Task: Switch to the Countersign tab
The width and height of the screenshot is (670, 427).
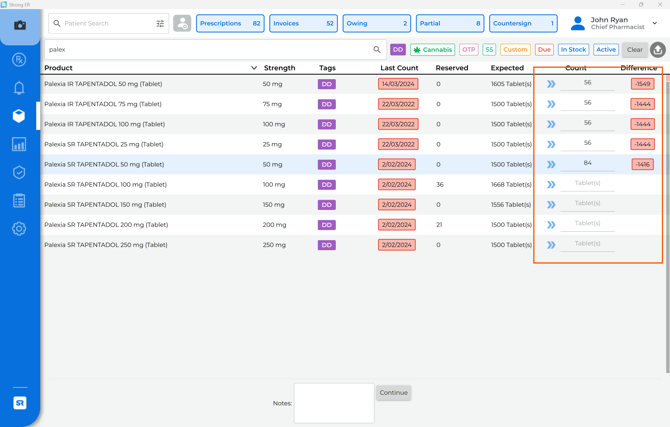Action: coord(523,23)
